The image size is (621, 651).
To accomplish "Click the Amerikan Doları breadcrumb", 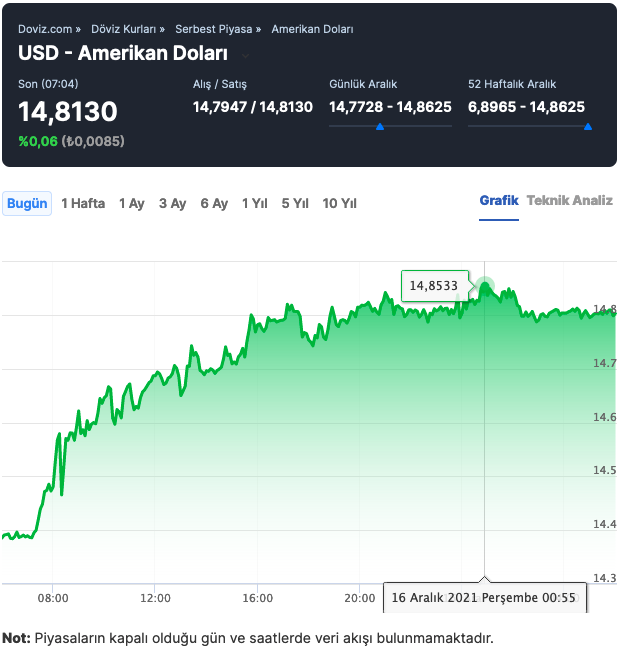I will click(x=312, y=29).
